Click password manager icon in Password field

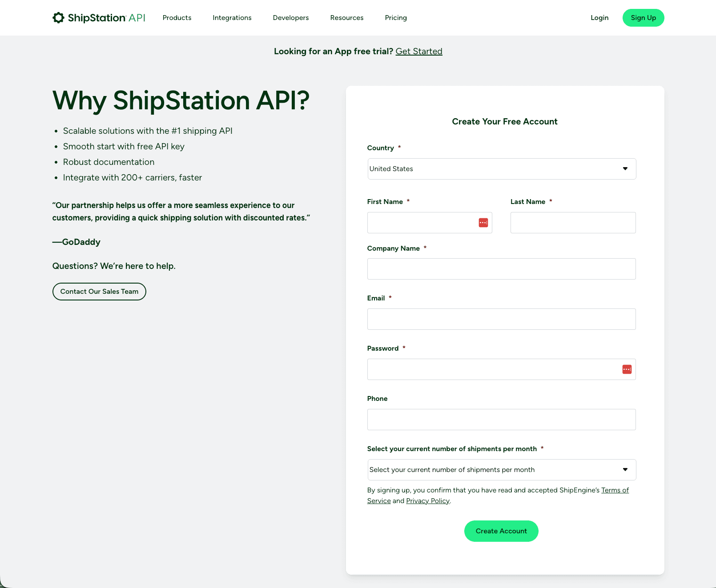coord(627,369)
